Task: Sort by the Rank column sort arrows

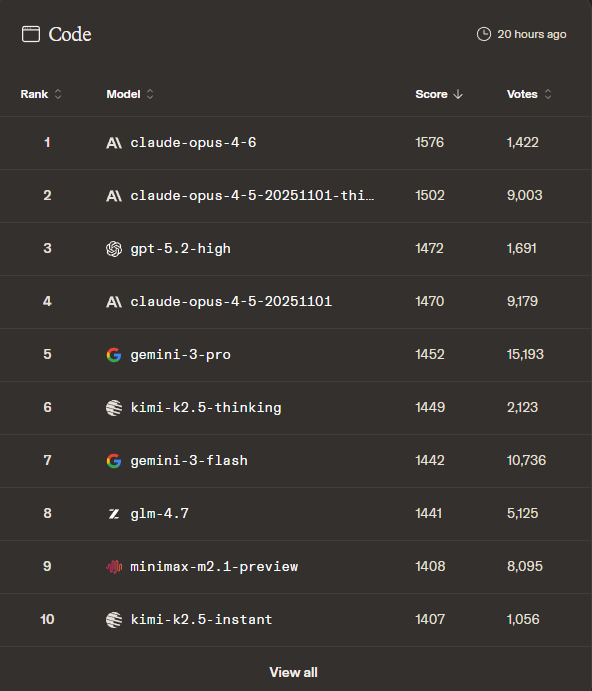Action: (58, 94)
